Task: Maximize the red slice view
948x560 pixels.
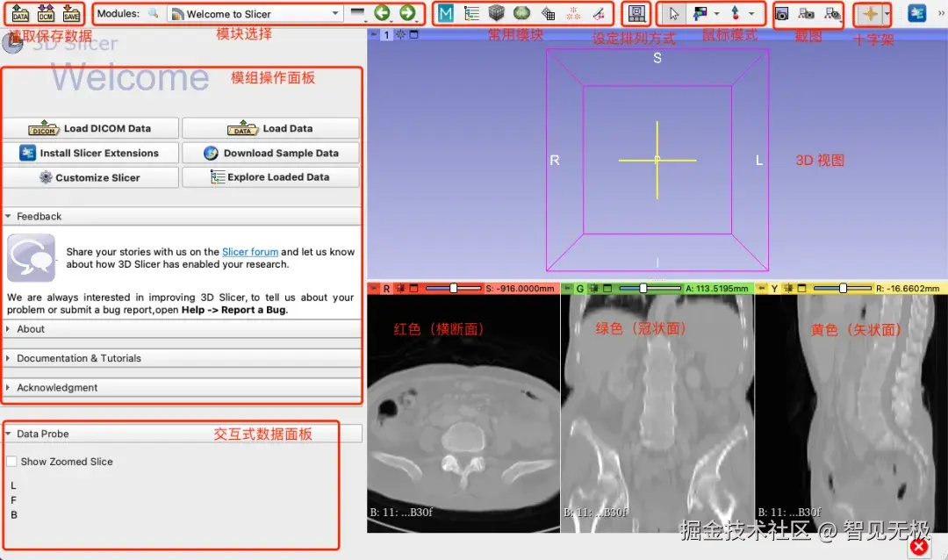Action: [414, 289]
